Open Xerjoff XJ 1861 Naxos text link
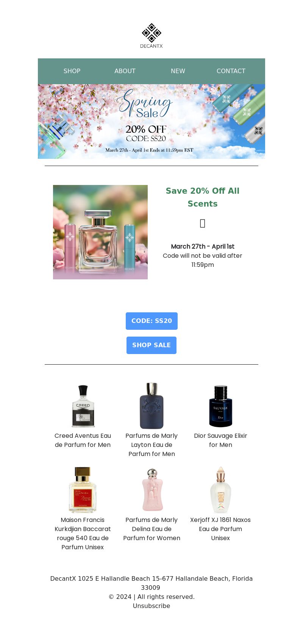The width and height of the screenshot is (303, 644). (220, 529)
